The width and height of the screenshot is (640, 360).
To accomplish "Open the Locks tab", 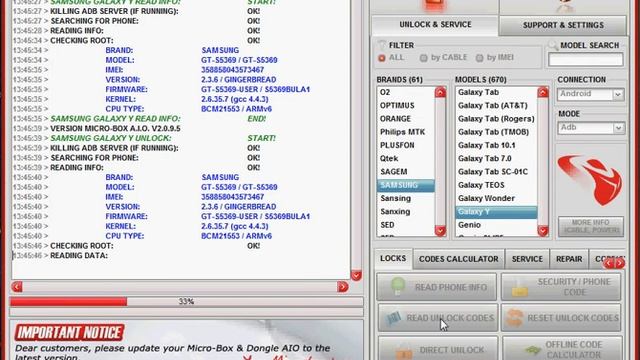I will (x=393, y=259).
